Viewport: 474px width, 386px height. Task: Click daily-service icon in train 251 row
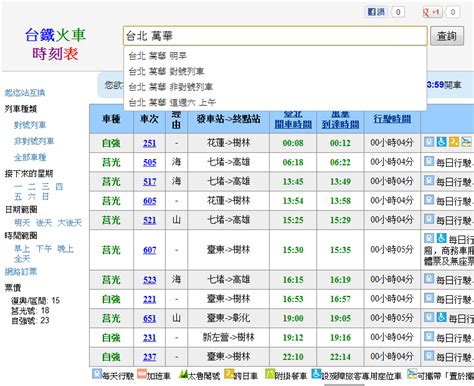(429, 142)
